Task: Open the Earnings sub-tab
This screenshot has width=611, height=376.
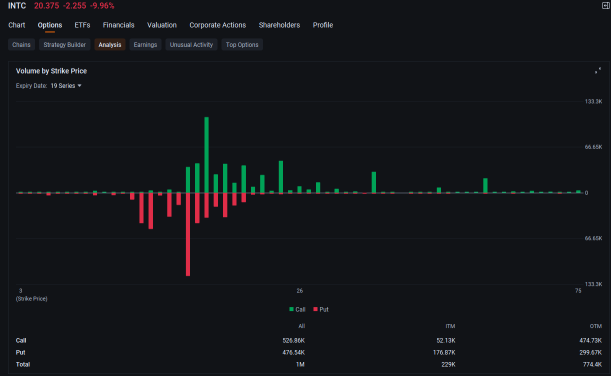Action: tap(145, 45)
